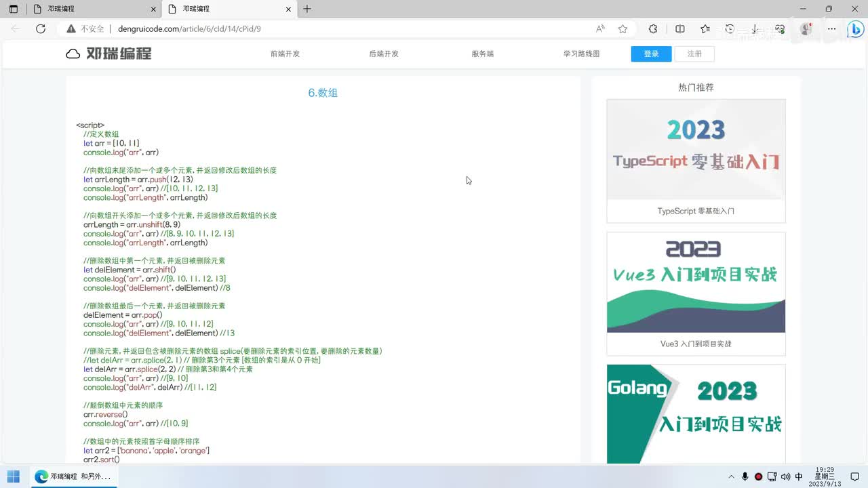Open the tab actions menu icon
868x488 pixels.
[x=14, y=9]
